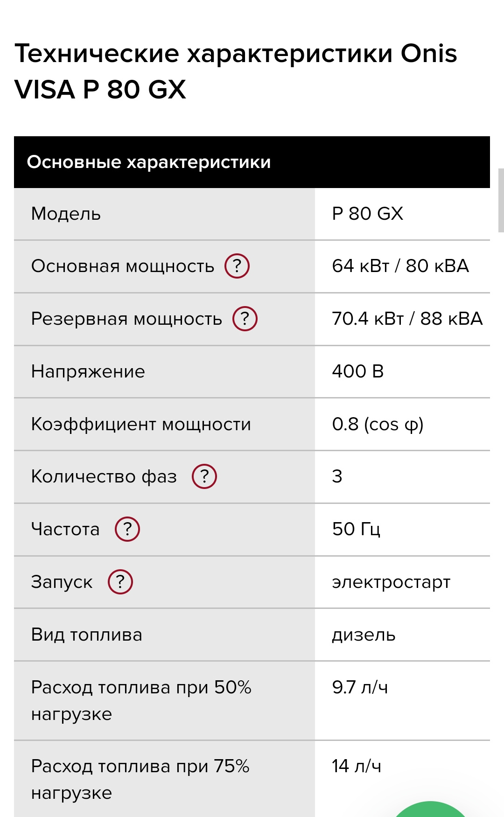The width and height of the screenshot is (504, 817).
Task: View help info for Запуск
Action: (x=120, y=582)
